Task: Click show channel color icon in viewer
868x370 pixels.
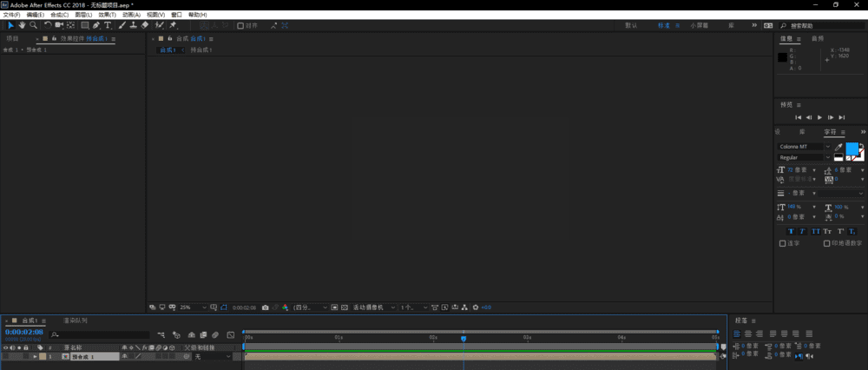Action: pyautogui.click(x=285, y=307)
